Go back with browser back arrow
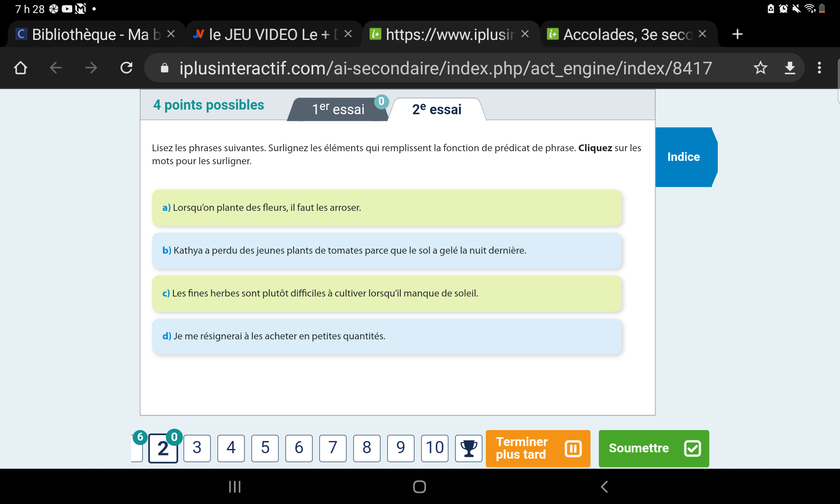The height and width of the screenshot is (504, 840). pyautogui.click(x=56, y=68)
